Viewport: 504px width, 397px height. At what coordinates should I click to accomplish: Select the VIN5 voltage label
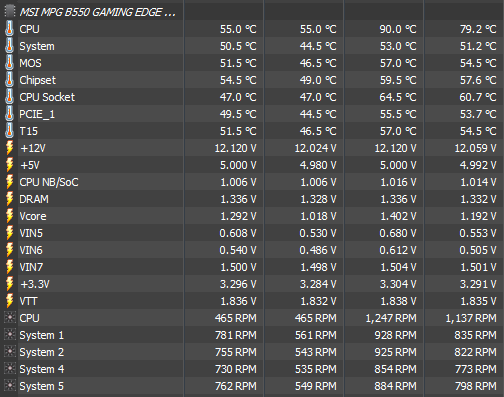coord(31,233)
